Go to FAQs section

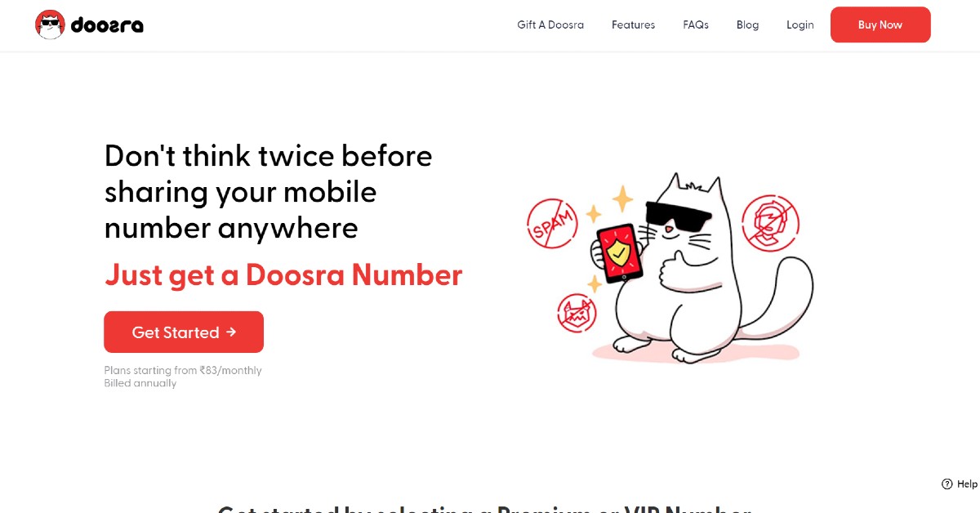(x=696, y=25)
